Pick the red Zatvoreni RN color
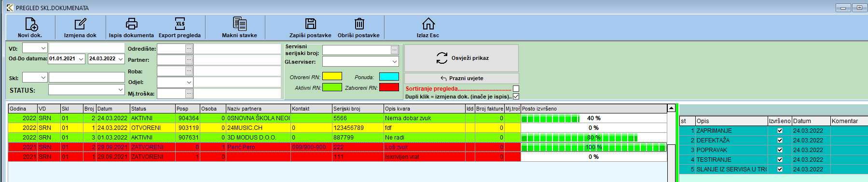 pos(389,87)
